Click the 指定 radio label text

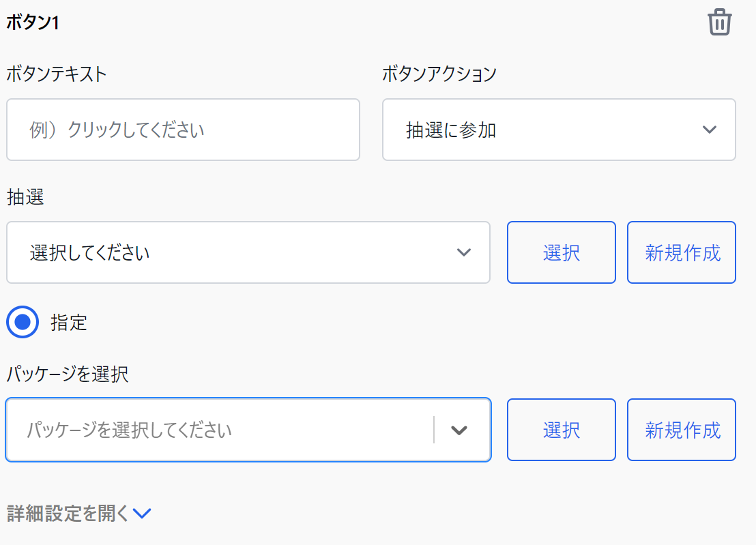(x=68, y=323)
